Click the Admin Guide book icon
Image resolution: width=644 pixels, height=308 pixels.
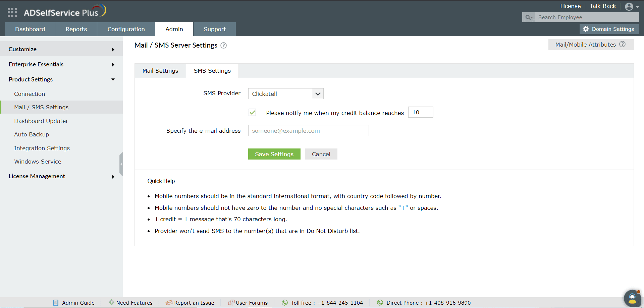pos(56,302)
